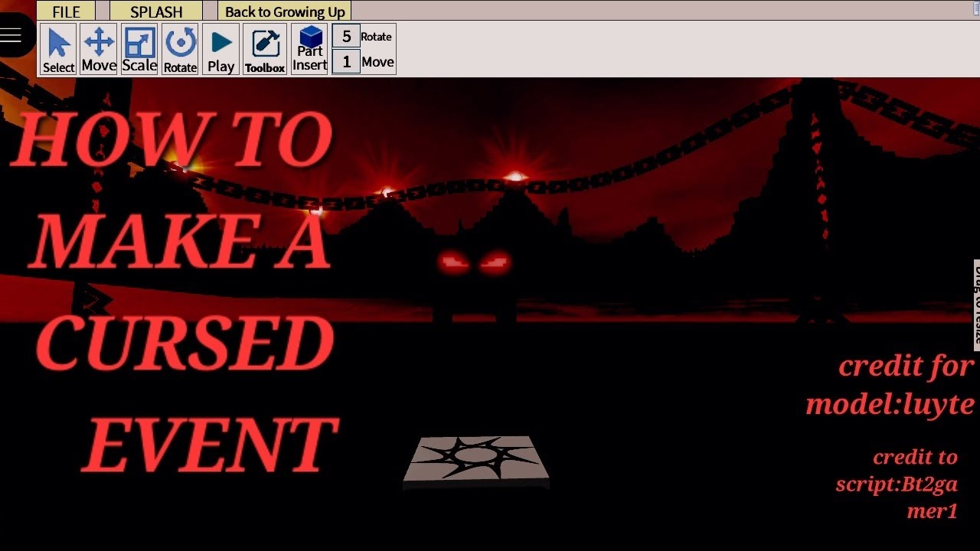Edit the Rotate increment value 5
Image resolution: width=980 pixels, height=551 pixels.
pos(347,37)
